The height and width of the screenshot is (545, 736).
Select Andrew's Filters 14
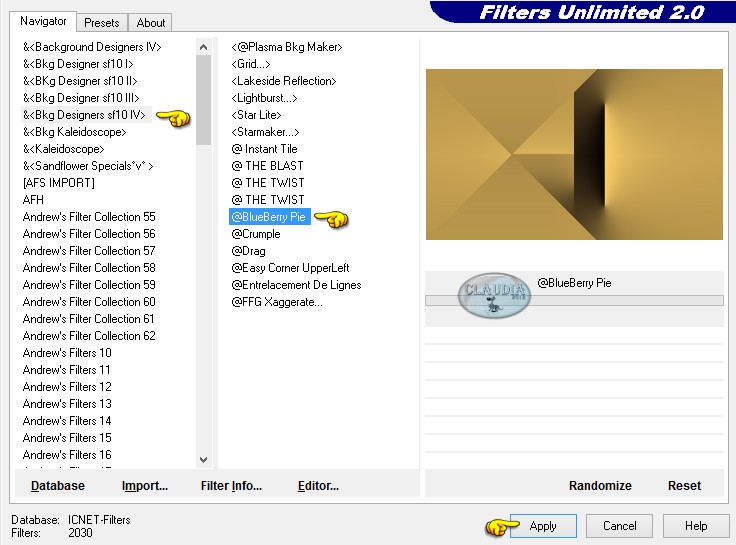pos(67,421)
